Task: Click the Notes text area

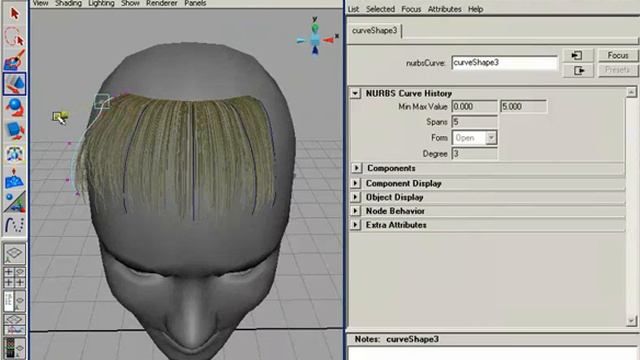Action: click(x=492, y=353)
